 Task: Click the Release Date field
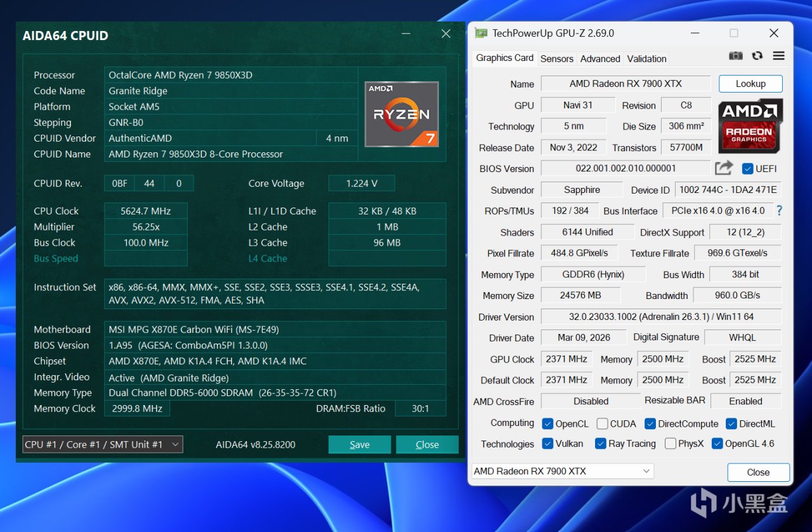coord(573,147)
